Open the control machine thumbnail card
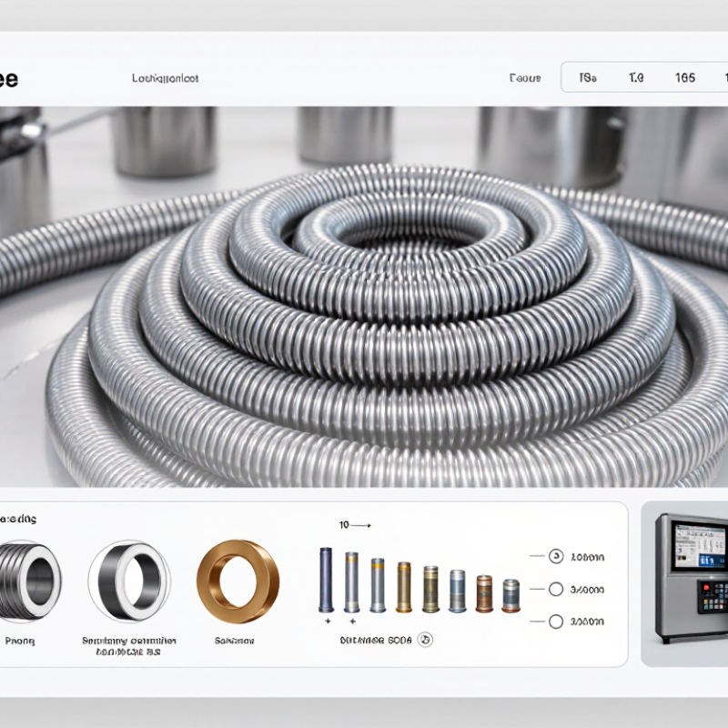The width and height of the screenshot is (728, 728). [684, 583]
